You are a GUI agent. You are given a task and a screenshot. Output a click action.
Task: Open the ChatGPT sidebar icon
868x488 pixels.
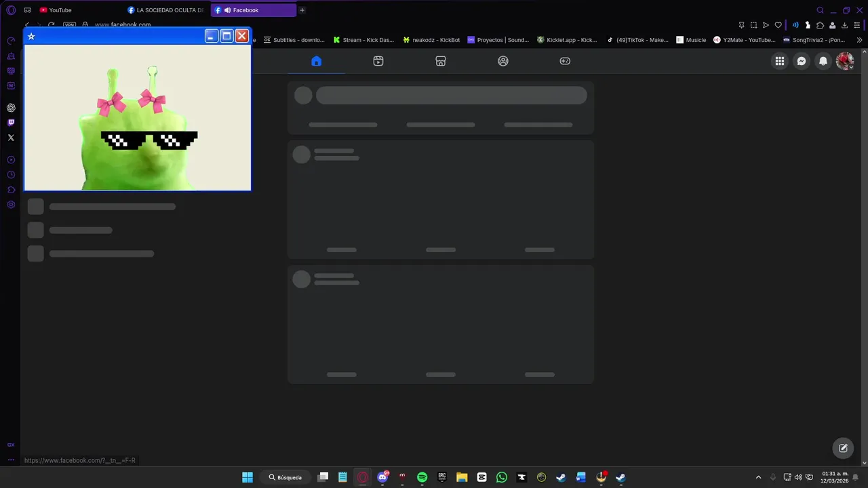point(11,108)
